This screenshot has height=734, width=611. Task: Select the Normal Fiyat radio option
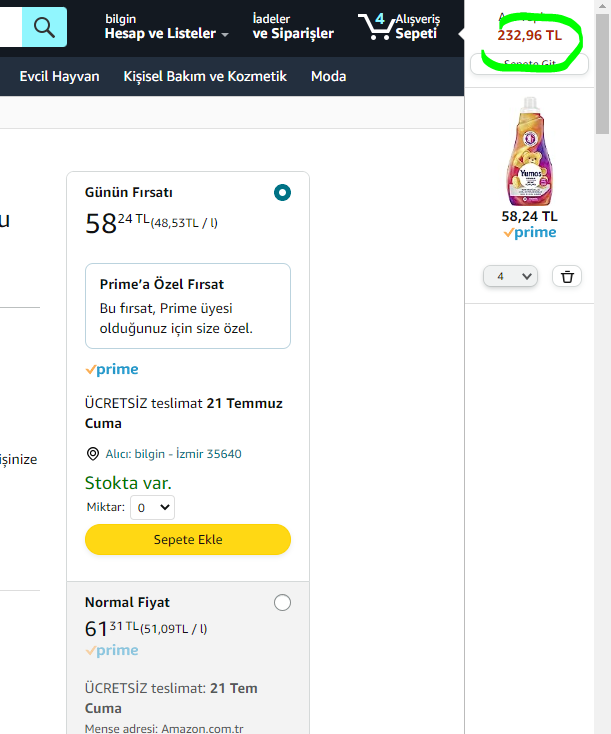click(282, 602)
